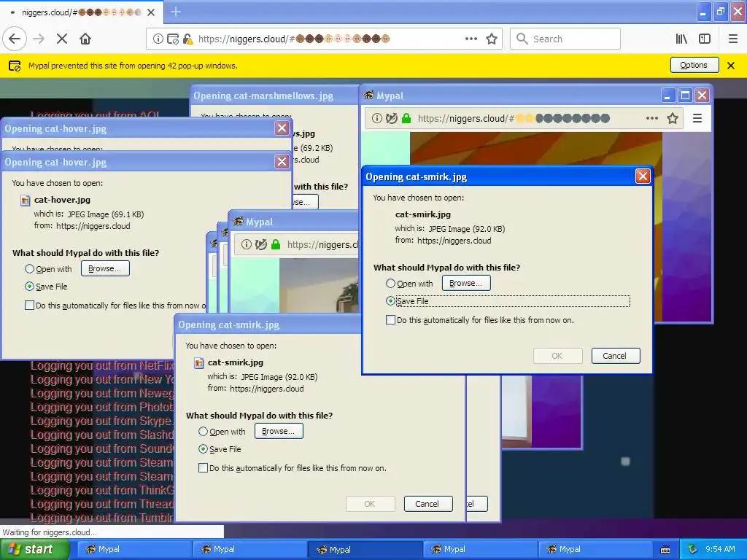Image resolution: width=747 pixels, height=560 pixels.
Task: Click Browse... in cat-hover dialog
Action: (105, 268)
